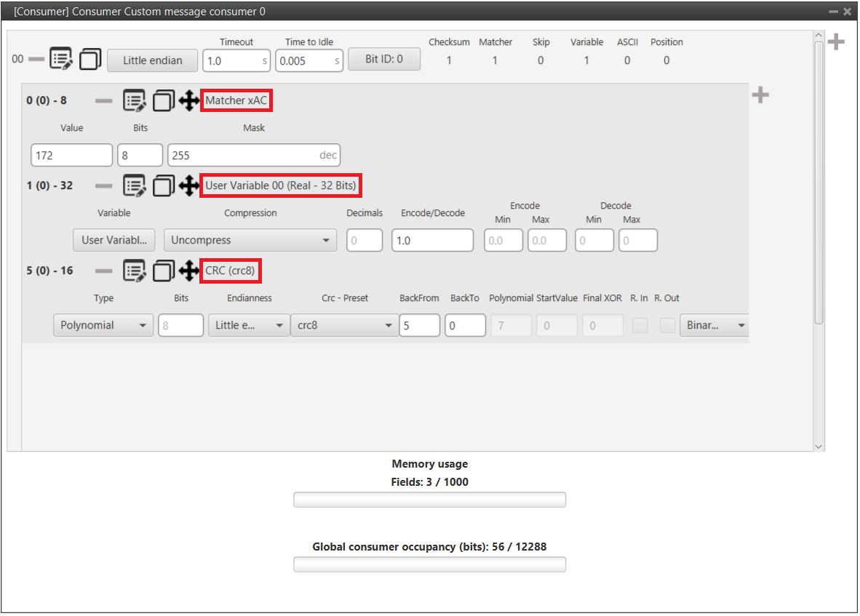Viewport: 860px width, 616px height.
Task: Click the Matcher Value field containing 172
Action: 71,156
